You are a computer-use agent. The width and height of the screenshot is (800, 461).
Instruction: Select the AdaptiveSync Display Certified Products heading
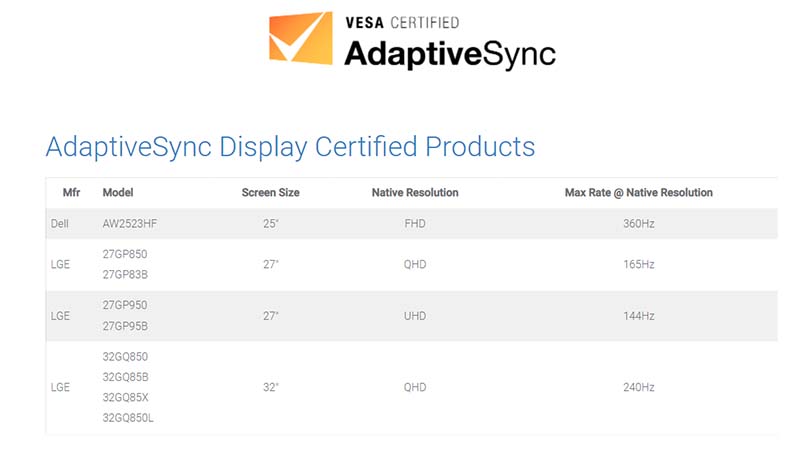[290, 146]
